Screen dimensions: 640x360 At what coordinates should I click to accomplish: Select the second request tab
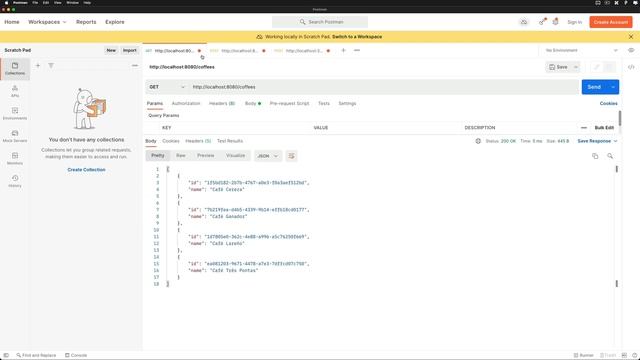tap(238, 51)
